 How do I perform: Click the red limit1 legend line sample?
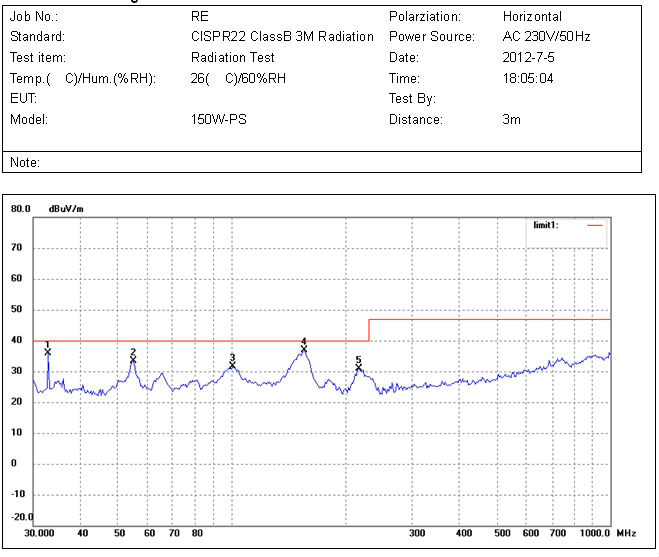pos(595,225)
